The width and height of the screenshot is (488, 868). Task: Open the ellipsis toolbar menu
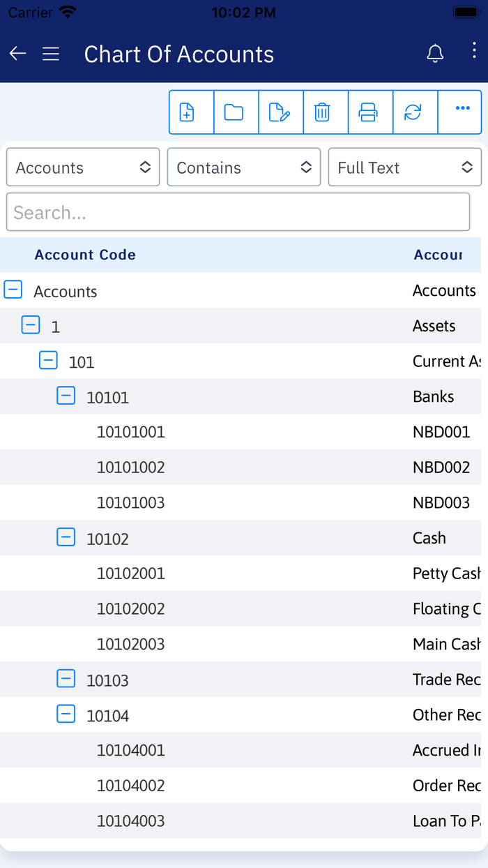[460, 112]
